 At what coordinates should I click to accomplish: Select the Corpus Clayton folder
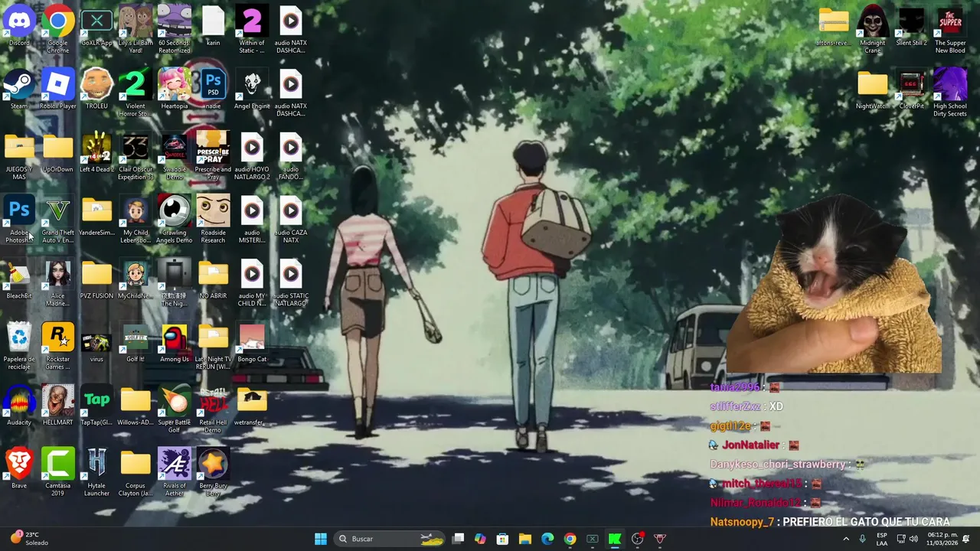(x=136, y=472)
